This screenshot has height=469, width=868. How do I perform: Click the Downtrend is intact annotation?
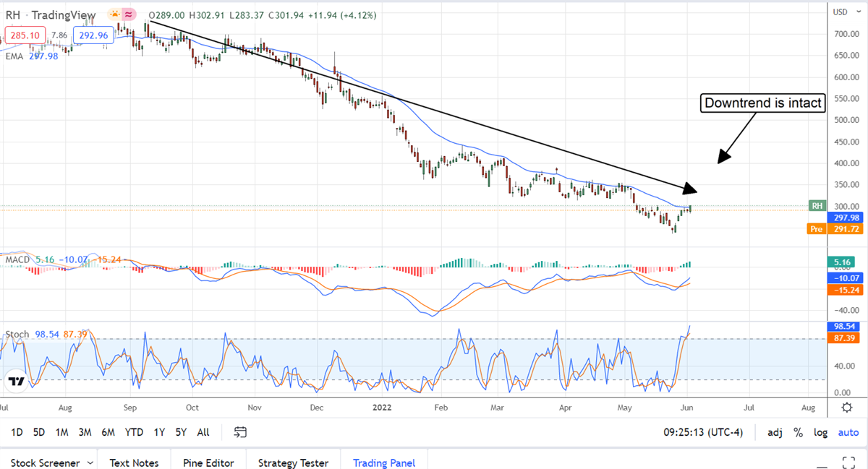[x=764, y=103]
